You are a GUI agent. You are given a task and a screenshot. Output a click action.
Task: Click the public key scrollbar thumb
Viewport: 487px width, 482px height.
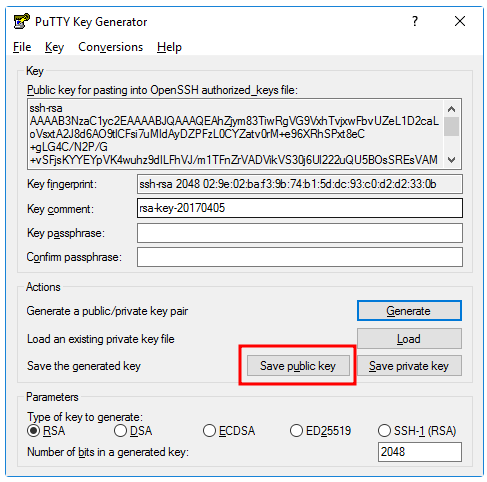point(451,126)
